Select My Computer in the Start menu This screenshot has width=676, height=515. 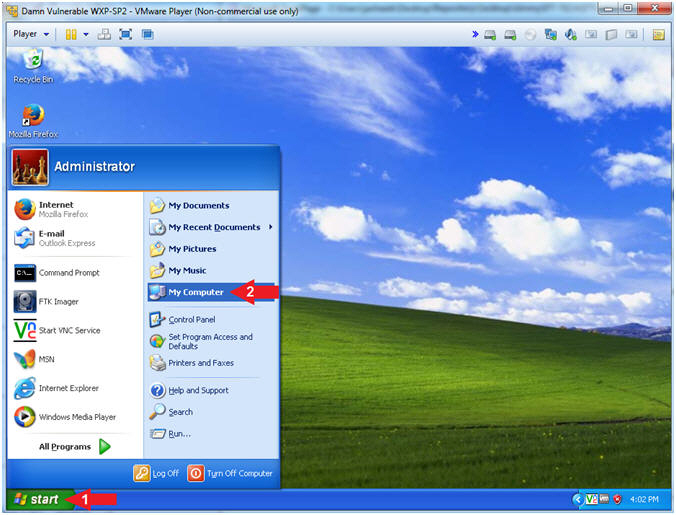point(211,292)
